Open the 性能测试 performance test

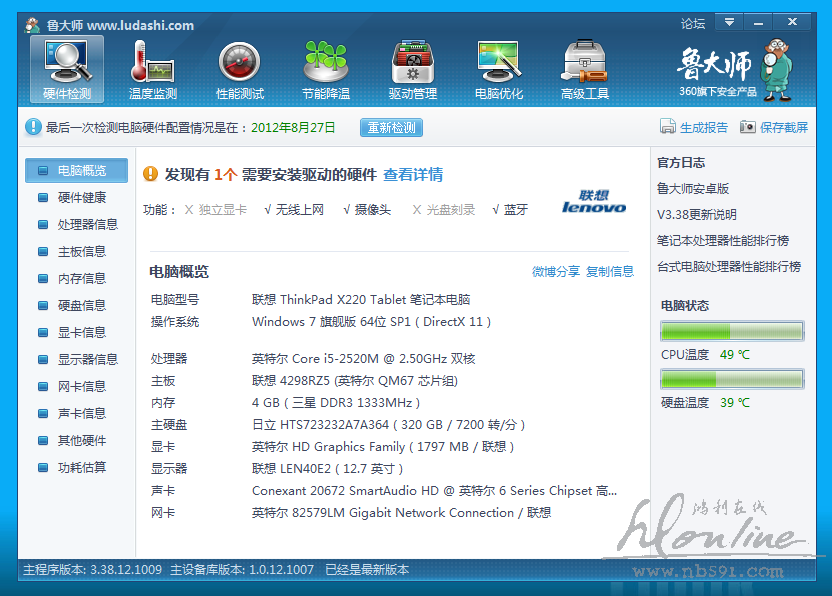coord(239,70)
